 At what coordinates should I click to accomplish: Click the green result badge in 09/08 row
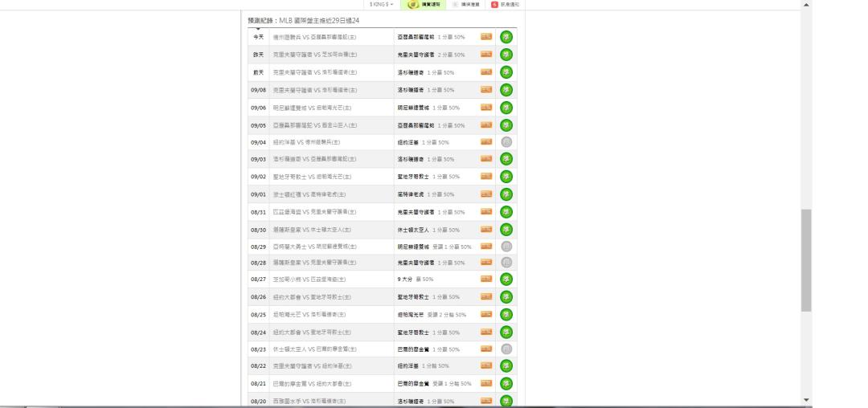coord(506,90)
